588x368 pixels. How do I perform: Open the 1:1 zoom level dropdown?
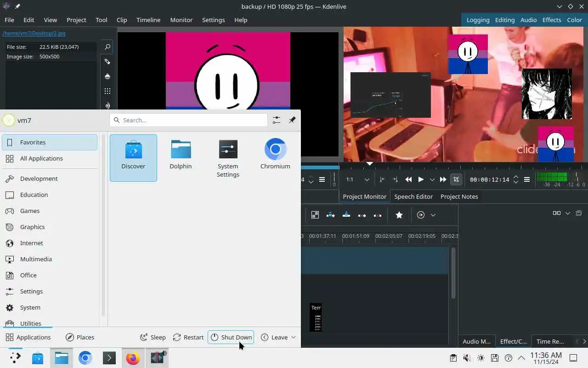(358, 179)
